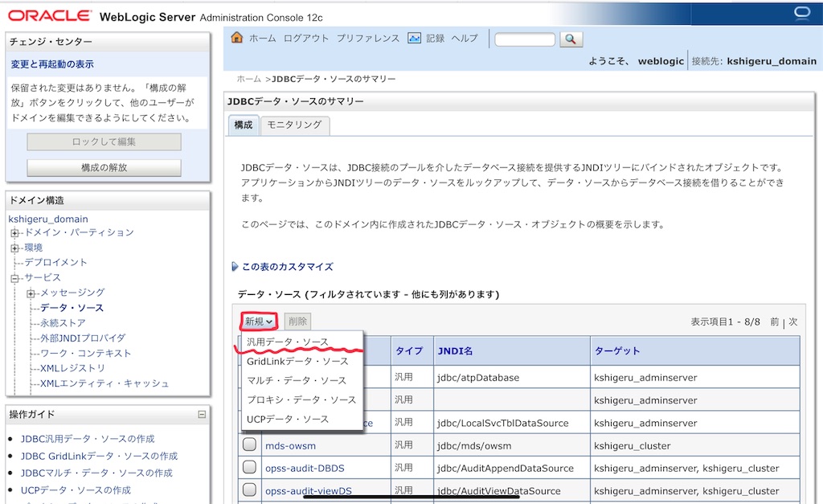Open the opss-audit-DBDS data source link
Viewport: 823px width, 504px height.
click(x=305, y=469)
